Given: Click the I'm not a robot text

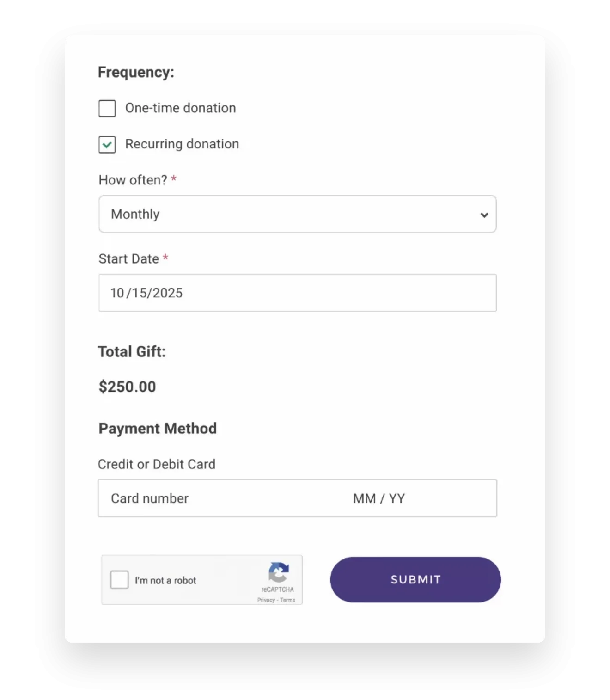Looking at the screenshot, I should [x=165, y=580].
